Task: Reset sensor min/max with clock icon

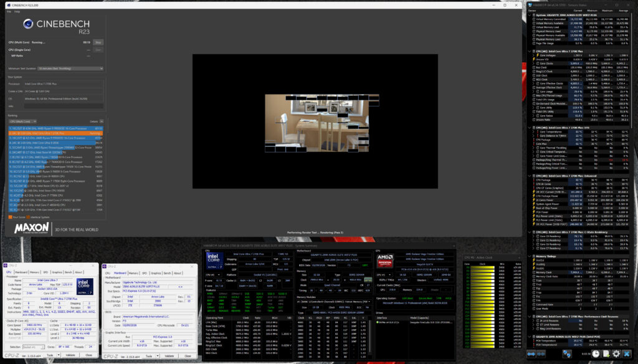Action: (596, 354)
